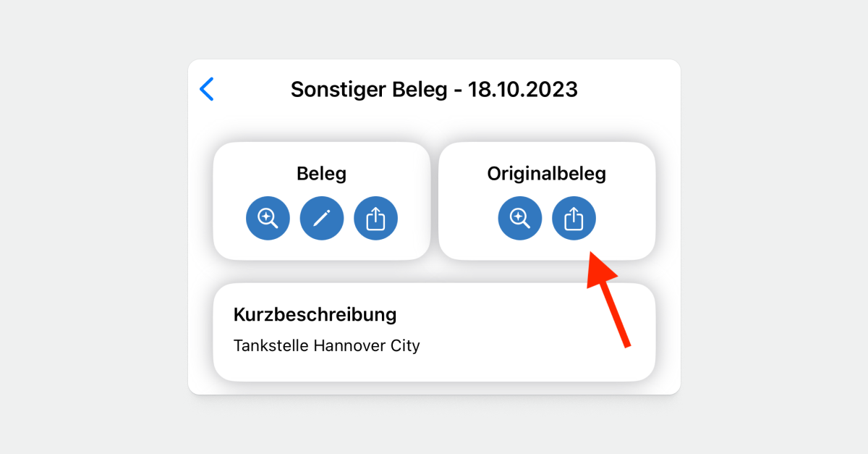Image resolution: width=868 pixels, height=454 pixels.
Task: Click the word "City" in description
Action: click(x=406, y=345)
